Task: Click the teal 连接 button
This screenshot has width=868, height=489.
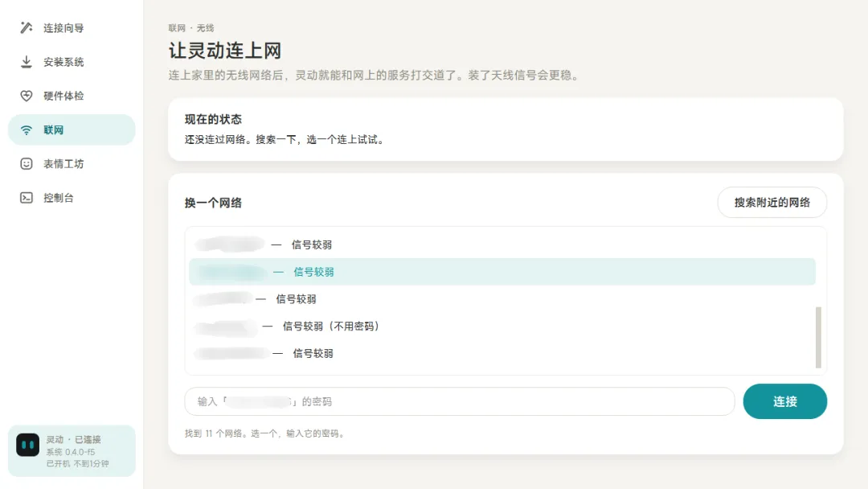Action: click(x=785, y=401)
